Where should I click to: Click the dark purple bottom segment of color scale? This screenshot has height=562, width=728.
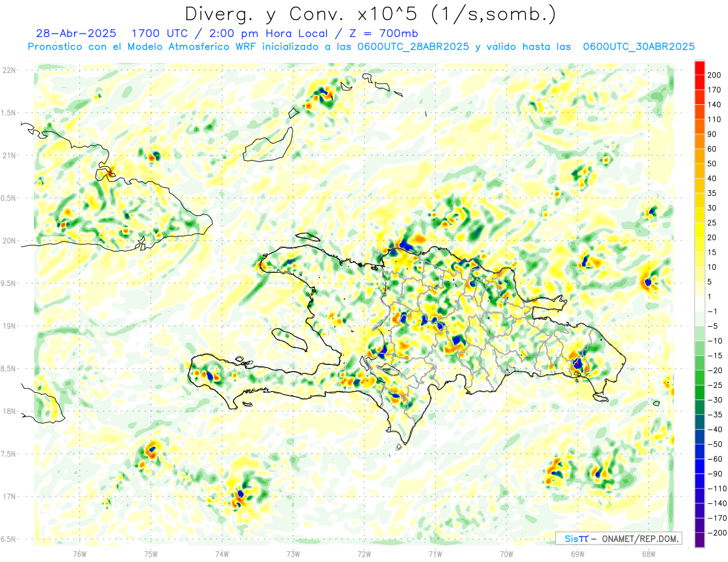point(699,540)
